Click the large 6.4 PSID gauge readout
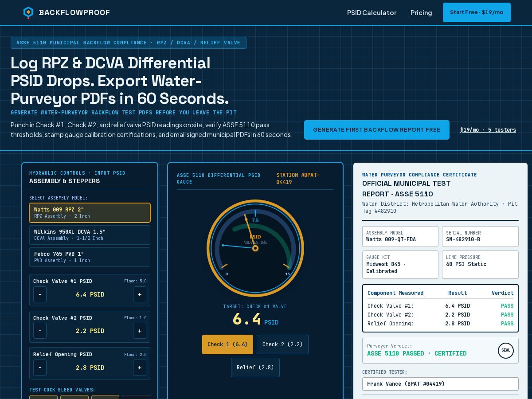 255,320
